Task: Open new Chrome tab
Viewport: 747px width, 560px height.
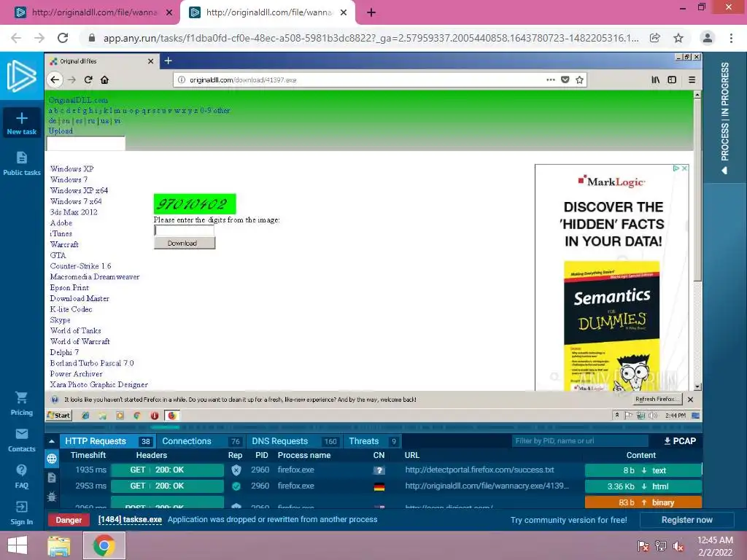Action: (x=371, y=13)
